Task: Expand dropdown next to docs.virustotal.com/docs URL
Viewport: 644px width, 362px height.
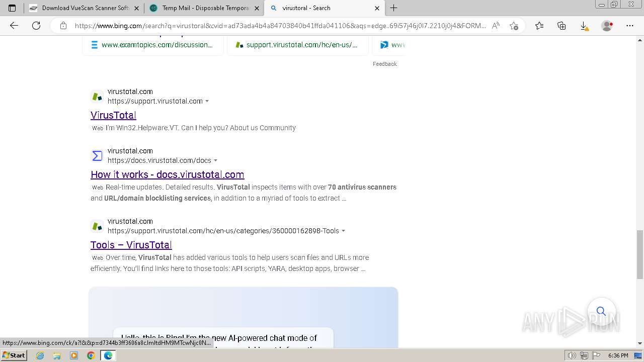Action: (x=216, y=160)
